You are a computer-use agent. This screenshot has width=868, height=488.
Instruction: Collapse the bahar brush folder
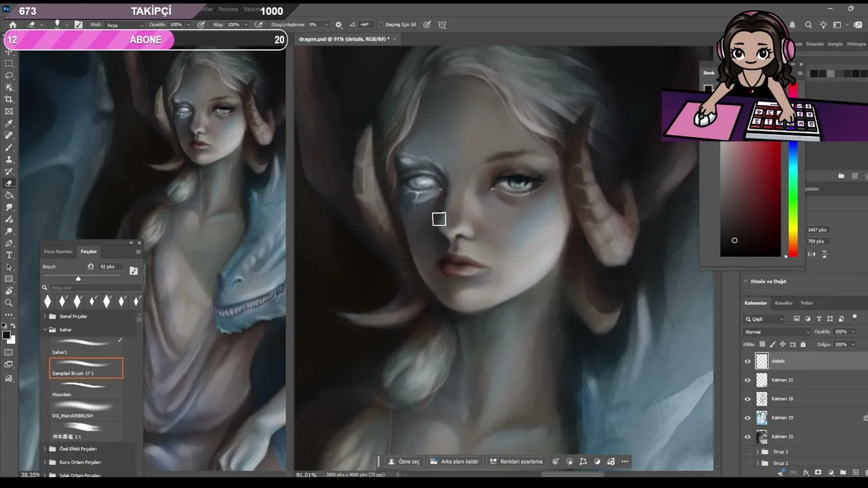(x=45, y=329)
